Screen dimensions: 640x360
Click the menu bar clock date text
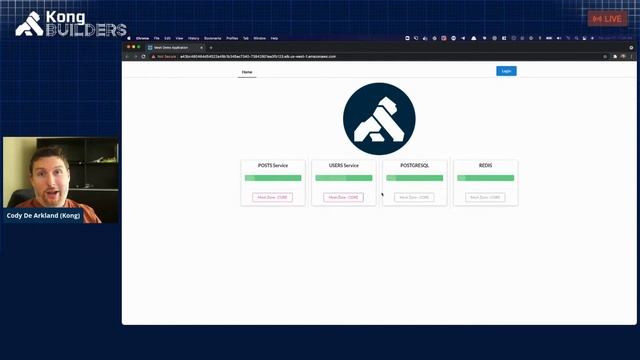point(616,38)
